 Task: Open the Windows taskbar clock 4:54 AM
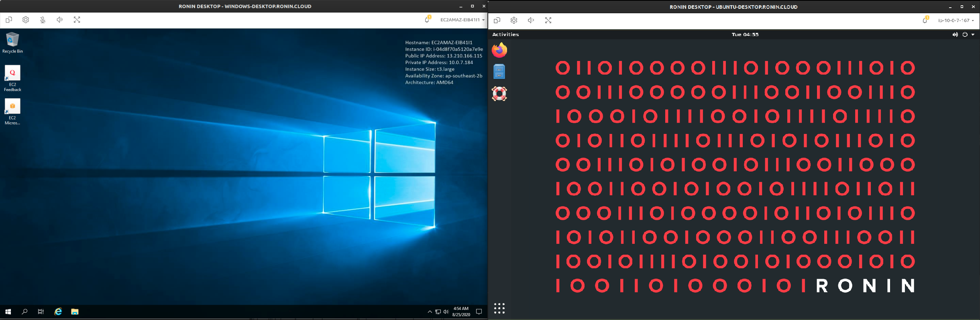(x=461, y=312)
